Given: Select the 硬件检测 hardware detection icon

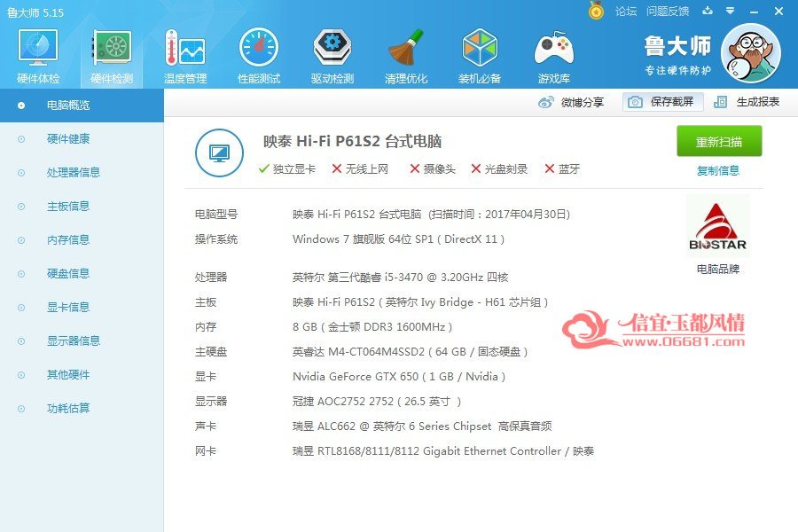Looking at the screenshot, I should [x=112, y=56].
